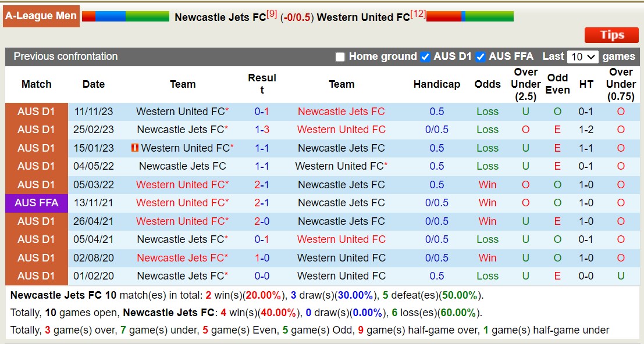Disable the AUS D1 filter

coord(425,57)
